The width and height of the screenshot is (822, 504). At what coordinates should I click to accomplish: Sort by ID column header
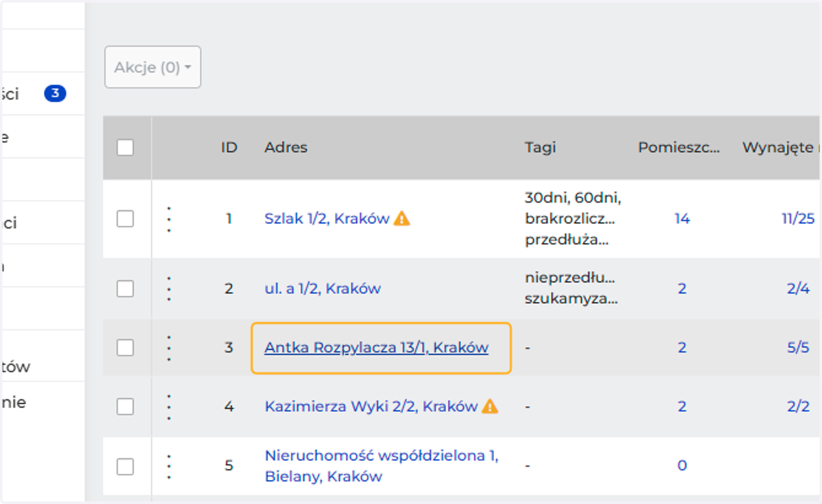pyautogui.click(x=229, y=147)
